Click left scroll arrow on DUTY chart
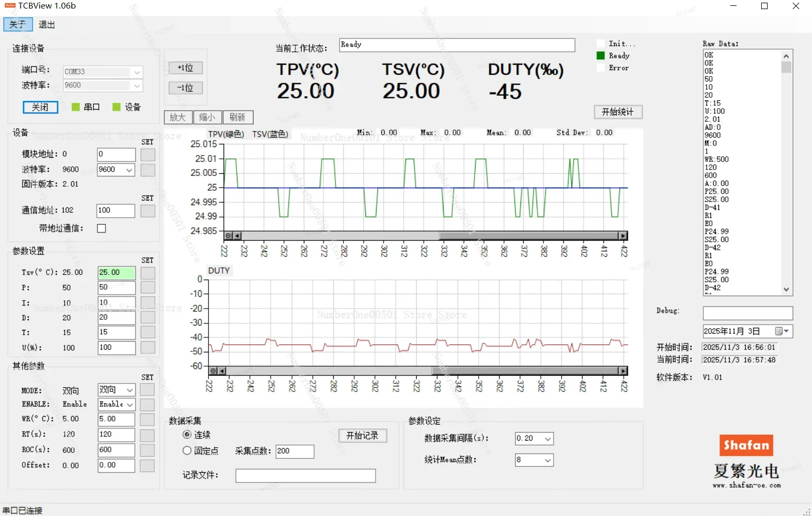 (222, 371)
